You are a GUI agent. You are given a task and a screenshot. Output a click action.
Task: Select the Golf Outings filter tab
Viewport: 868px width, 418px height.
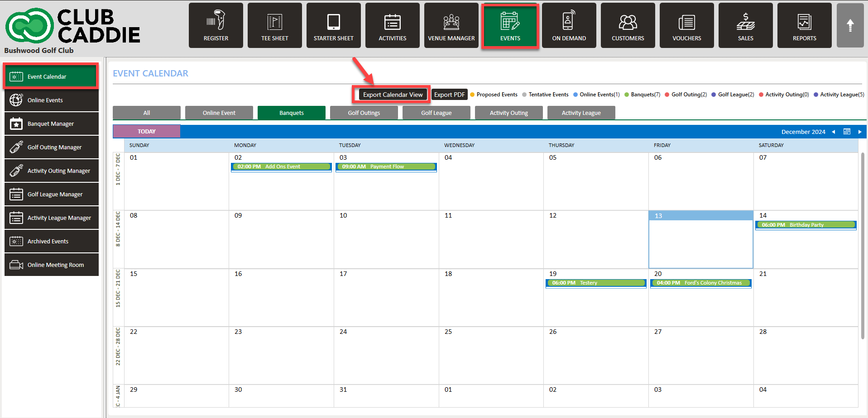point(364,113)
